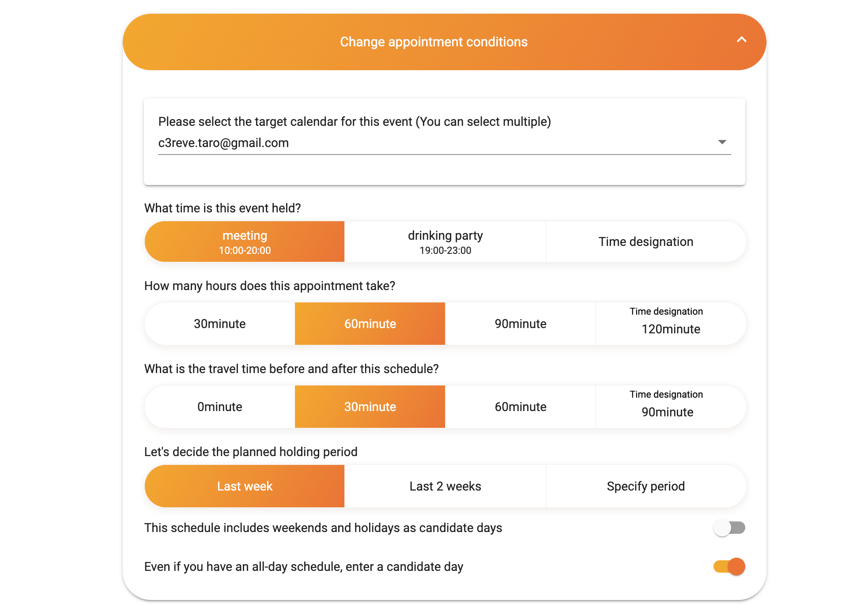
Task: Choose the 120minute time designation duration
Action: [x=670, y=324]
